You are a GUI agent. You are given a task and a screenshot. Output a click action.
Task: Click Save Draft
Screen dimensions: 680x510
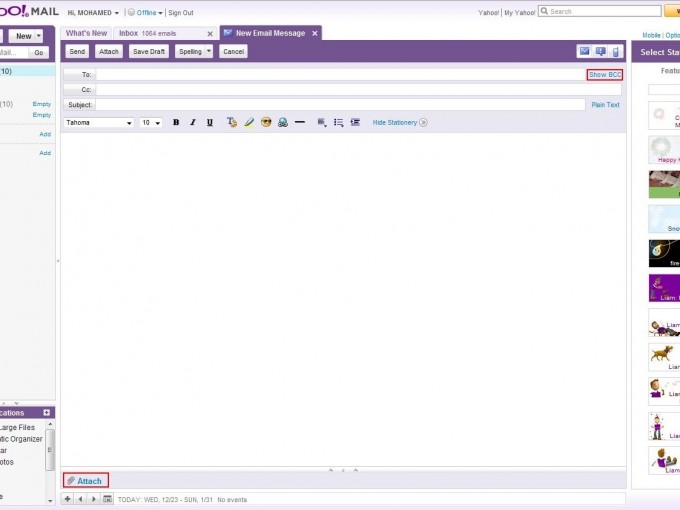(149, 51)
